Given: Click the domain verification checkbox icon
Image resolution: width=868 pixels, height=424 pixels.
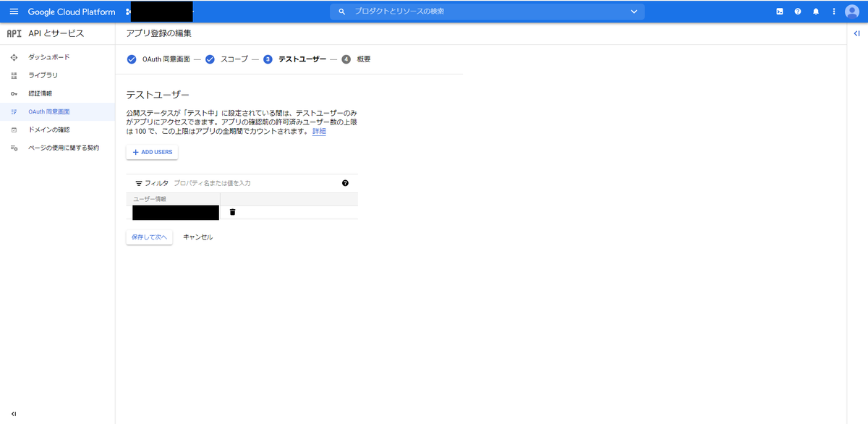Looking at the screenshot, I should [14, 130].
